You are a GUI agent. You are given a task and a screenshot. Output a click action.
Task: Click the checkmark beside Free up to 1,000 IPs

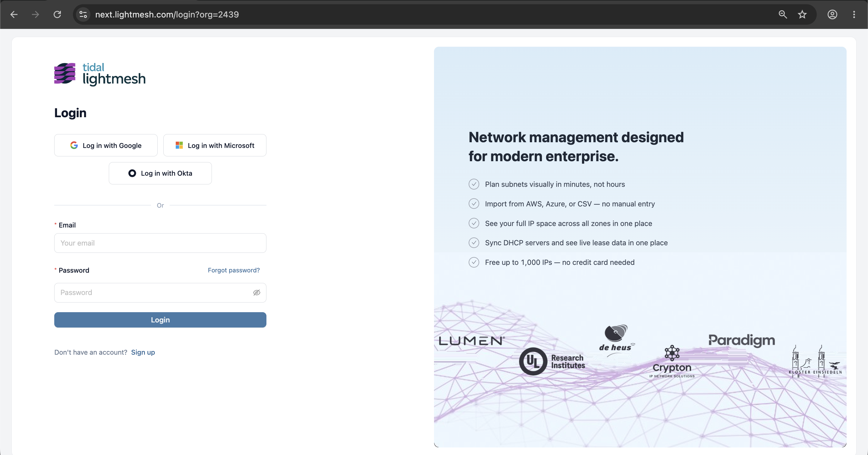[474, 262]
